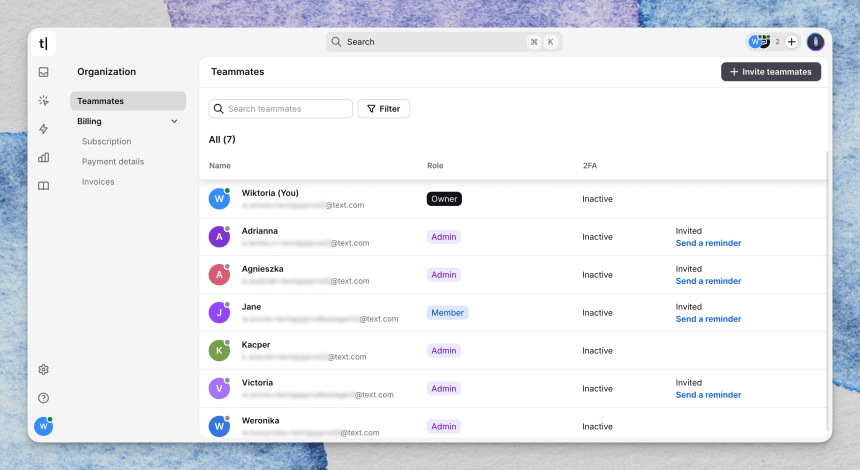Click Agnieszka's Admin role badge
The image size is (860, 470).
(444, 275)
